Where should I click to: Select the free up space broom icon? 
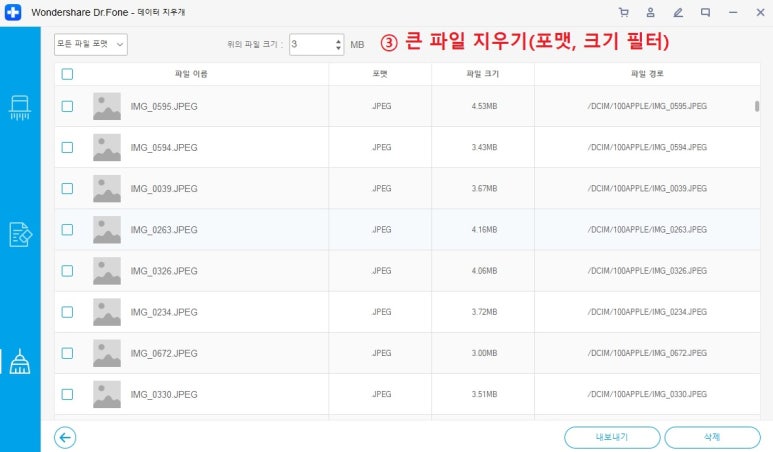(20, 362)
